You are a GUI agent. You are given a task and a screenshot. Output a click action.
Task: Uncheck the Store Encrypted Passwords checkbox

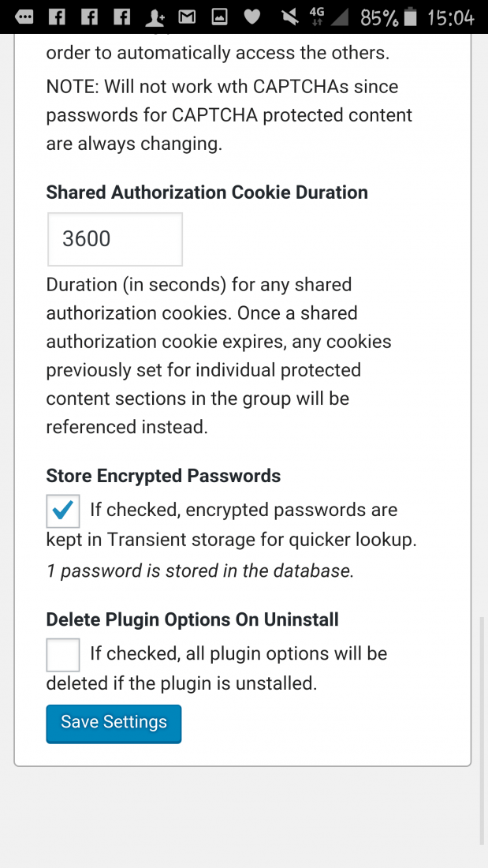63,511
